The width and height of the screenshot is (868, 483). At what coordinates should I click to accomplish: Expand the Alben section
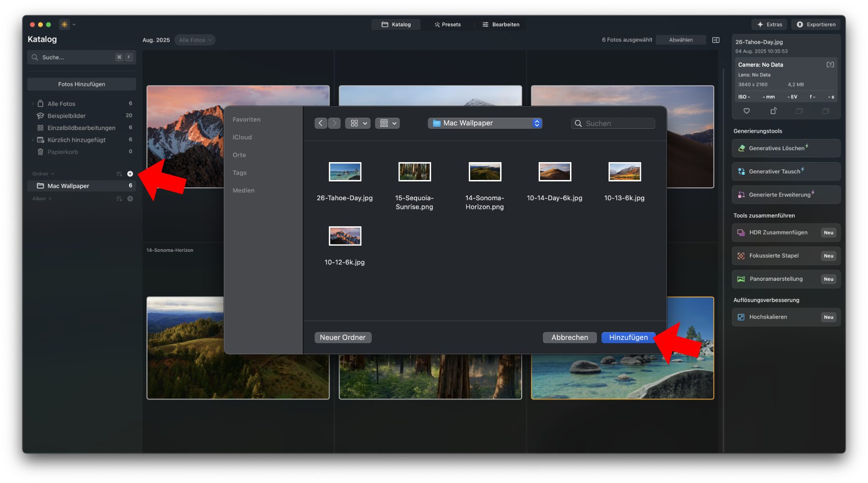click(x=42, y=199)
